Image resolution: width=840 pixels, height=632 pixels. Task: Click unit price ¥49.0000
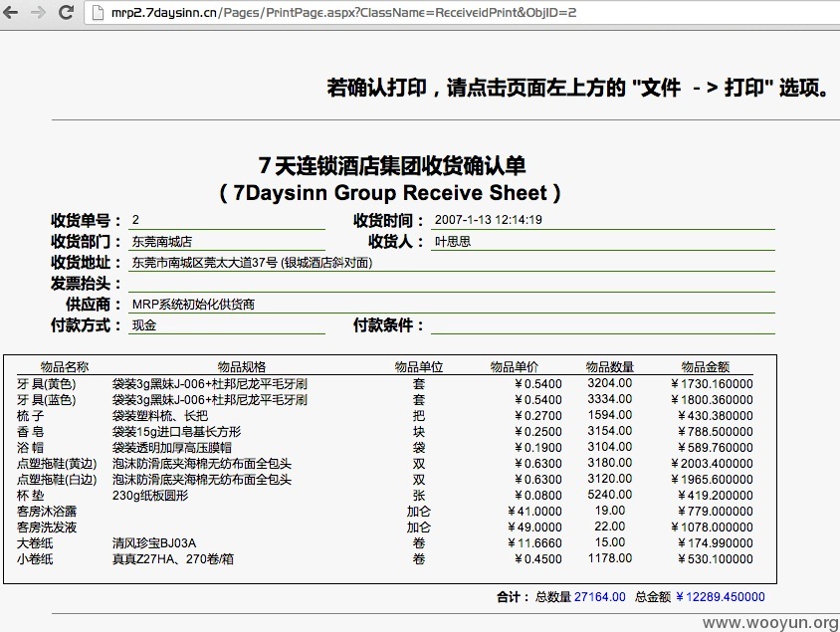point(534,527)
